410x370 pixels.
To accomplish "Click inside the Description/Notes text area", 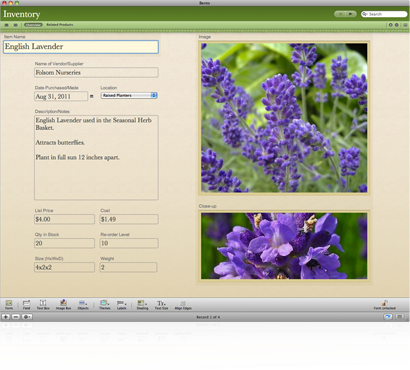I will pos(96,158).
